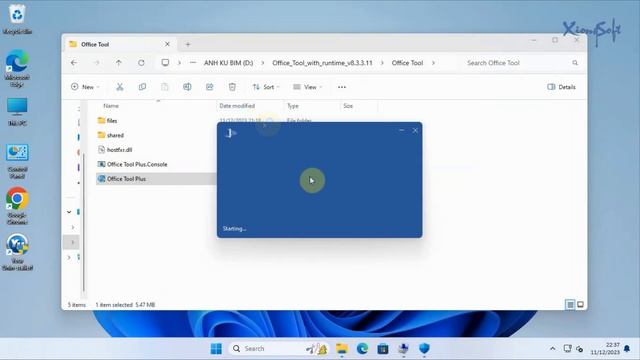Click ANH KU BIM (D:) breadcrumb
640x360 pixels.
pyautogui.click(x=229, y=63)
